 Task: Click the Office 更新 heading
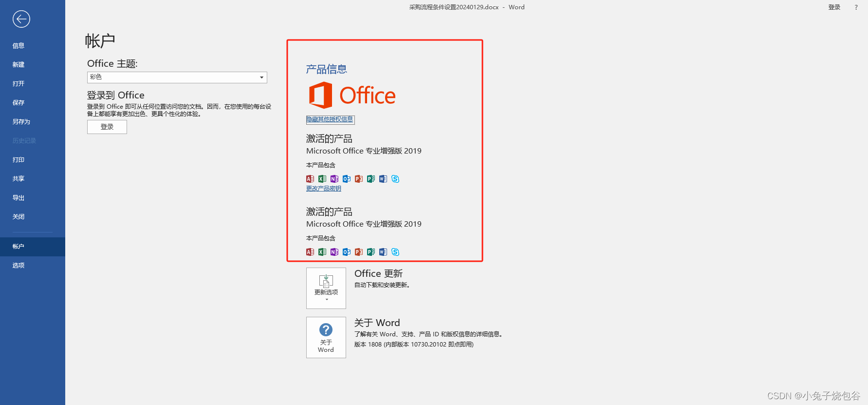click(379, 273)
